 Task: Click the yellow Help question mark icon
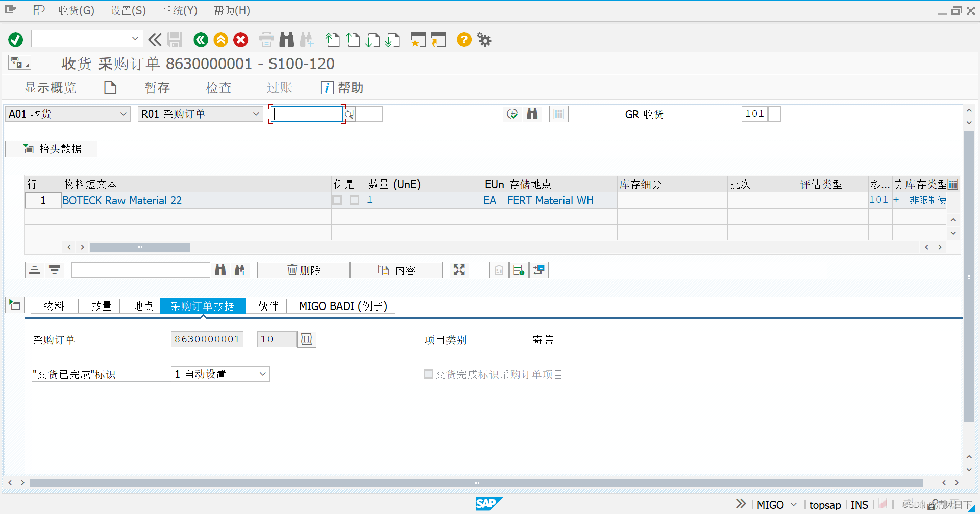[x=464, y=40]
